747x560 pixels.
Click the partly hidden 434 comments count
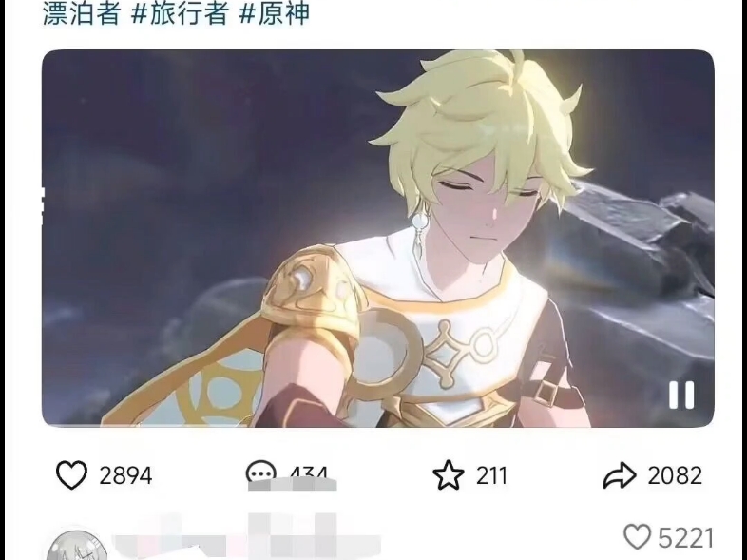pyautogui.click(x=308, y=472)
